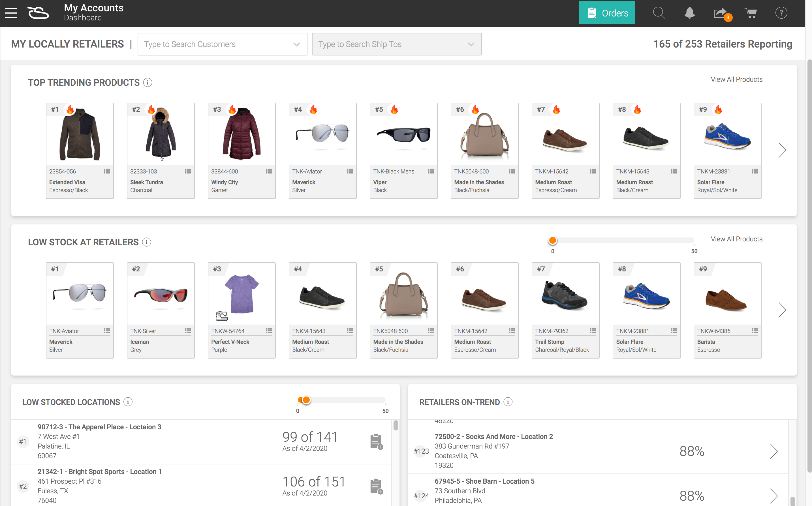Open list icon for low stock TNK-Silver
Screen dimensions: 812x506
188,331
